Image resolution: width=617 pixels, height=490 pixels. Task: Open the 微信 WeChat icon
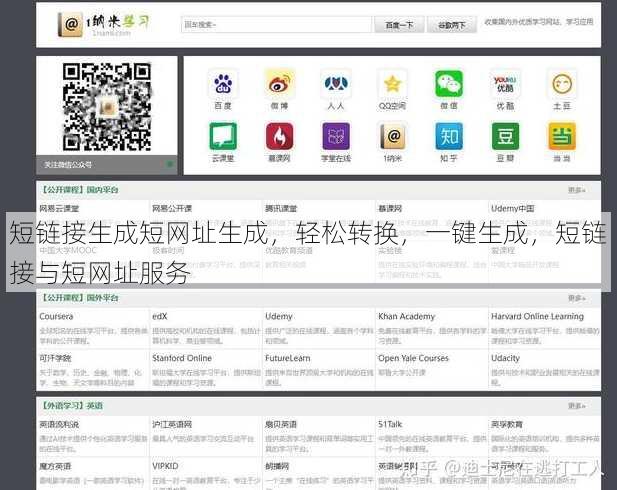[449, 83]
